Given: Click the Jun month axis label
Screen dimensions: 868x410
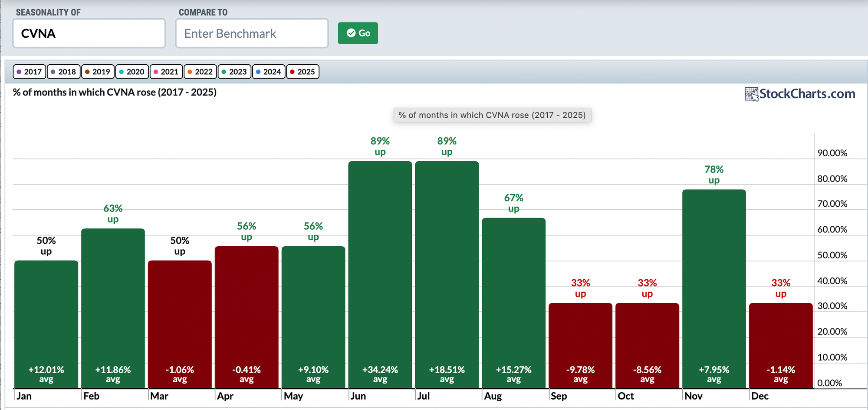Looking at the screenshot, I should coord(358,396).
